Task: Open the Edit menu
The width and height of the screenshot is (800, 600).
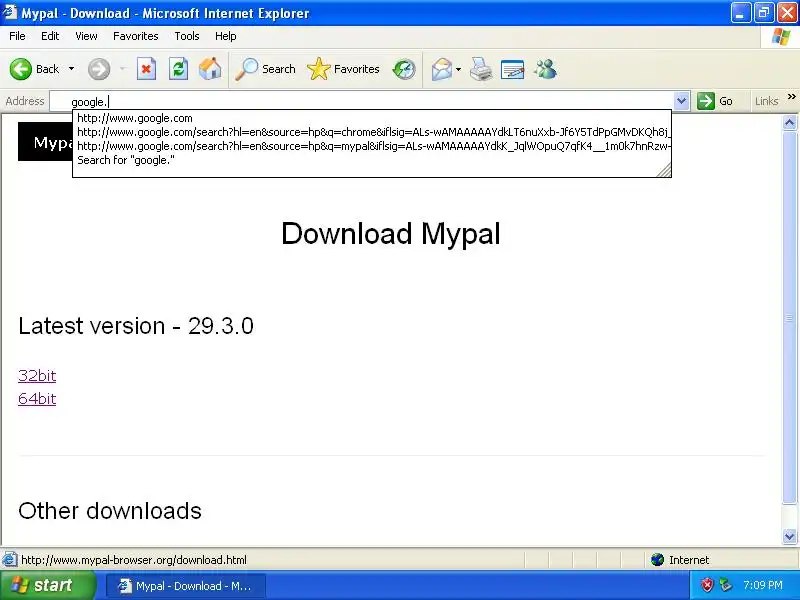Action: (50, 36)
